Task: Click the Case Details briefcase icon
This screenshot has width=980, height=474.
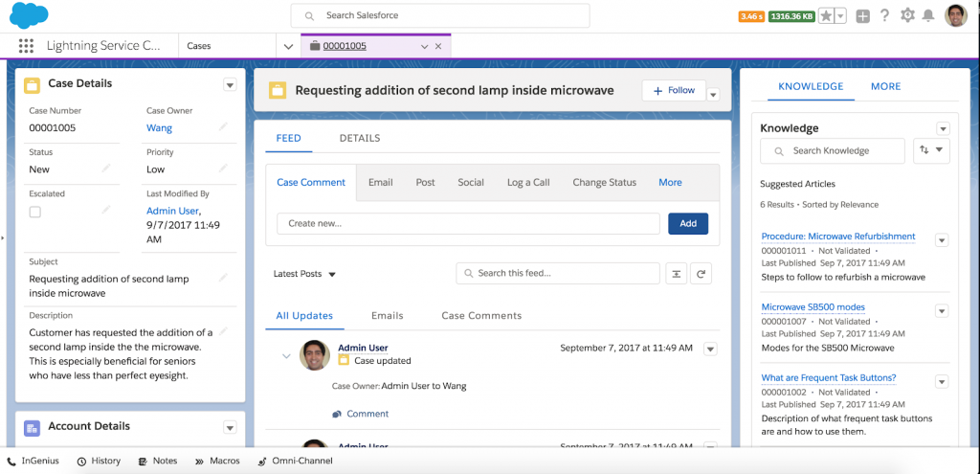Action: (32, 84)
